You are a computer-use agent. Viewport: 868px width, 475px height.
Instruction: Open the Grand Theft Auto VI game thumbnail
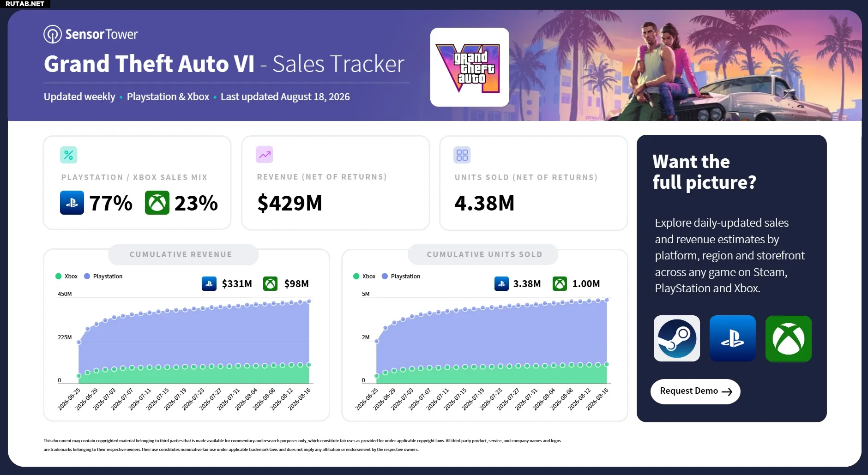click(470, 67)
